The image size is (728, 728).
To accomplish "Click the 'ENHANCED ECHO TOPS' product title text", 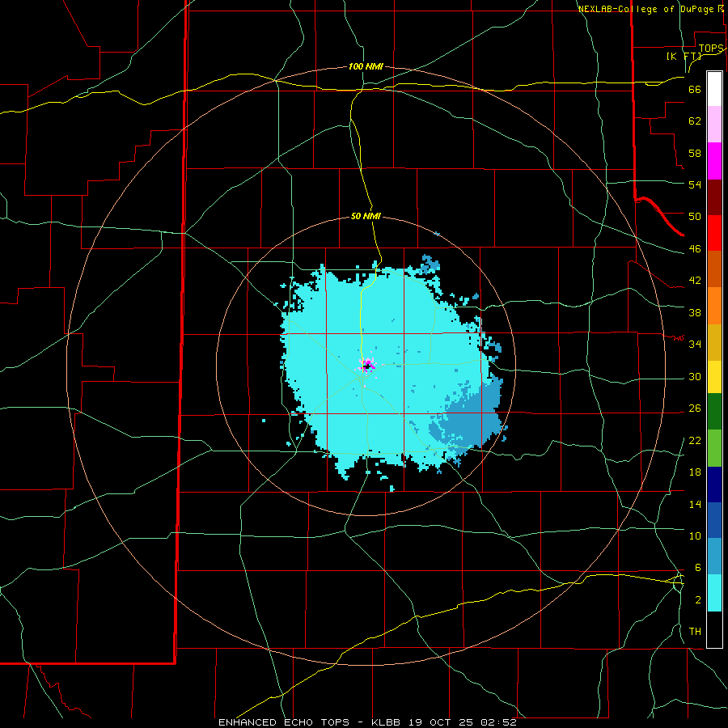I will click(284, 722).
